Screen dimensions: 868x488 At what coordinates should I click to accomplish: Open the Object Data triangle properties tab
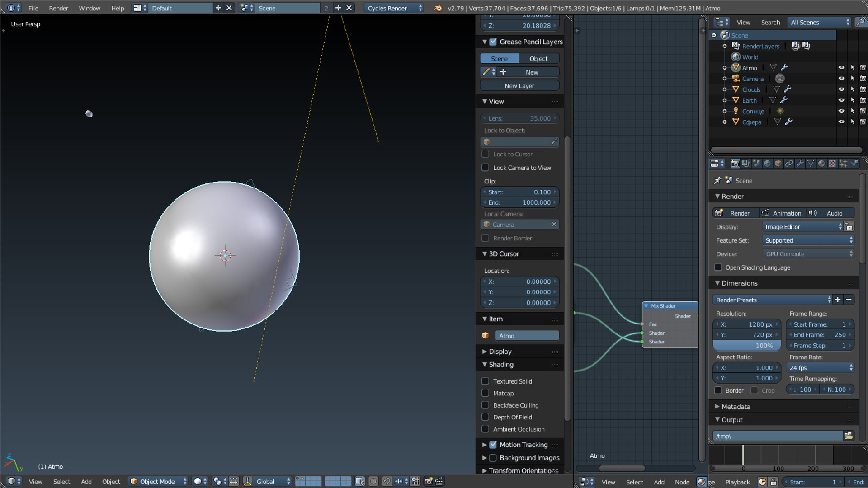pos(811,164)
